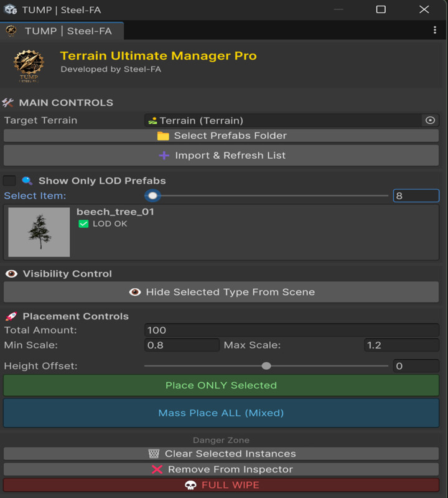
Task: Click the Select Item label
Action: (35, 195)
